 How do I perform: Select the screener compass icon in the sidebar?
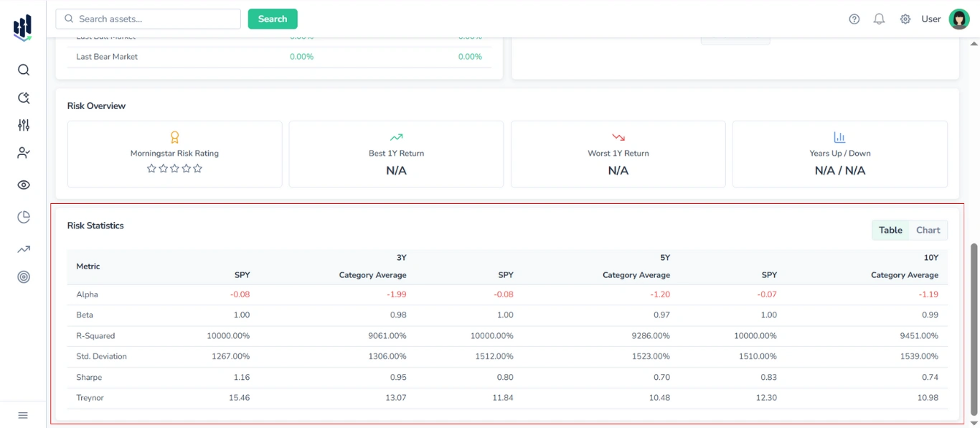tap(23, 98)
